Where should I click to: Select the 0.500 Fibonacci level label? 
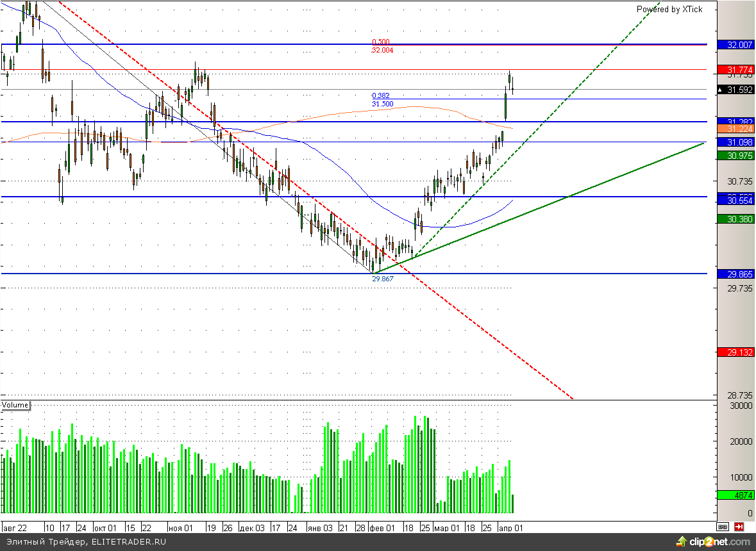[380, 42]
